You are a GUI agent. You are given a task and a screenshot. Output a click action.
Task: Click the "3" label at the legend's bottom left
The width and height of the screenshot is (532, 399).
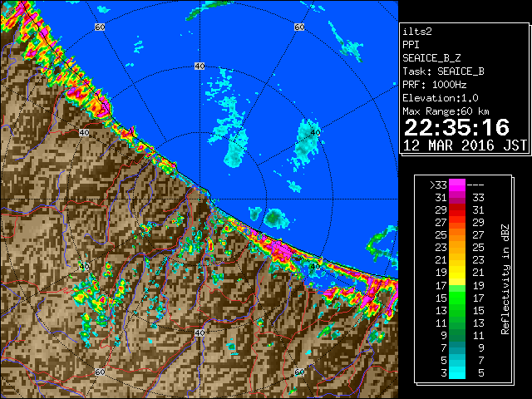tap(444, 373)
